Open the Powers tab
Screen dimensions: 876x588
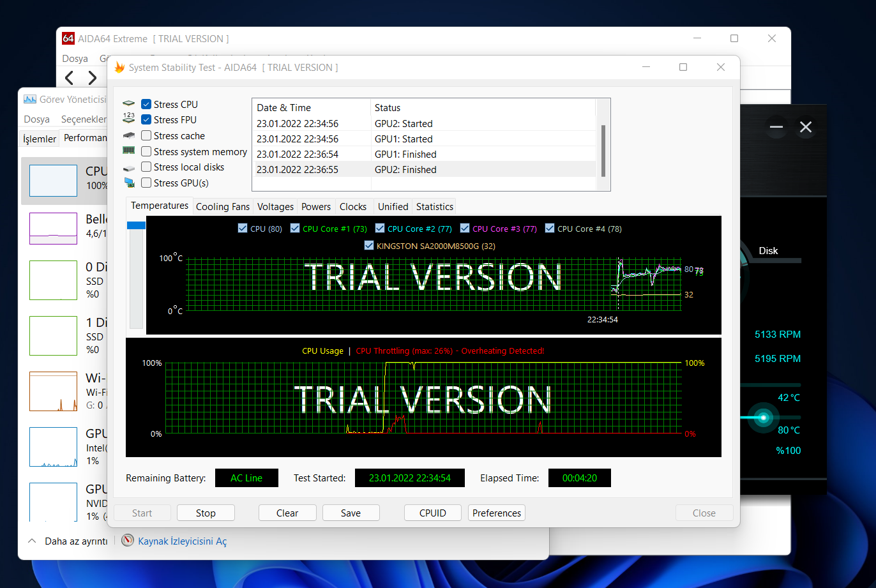(x=316, y=207)
